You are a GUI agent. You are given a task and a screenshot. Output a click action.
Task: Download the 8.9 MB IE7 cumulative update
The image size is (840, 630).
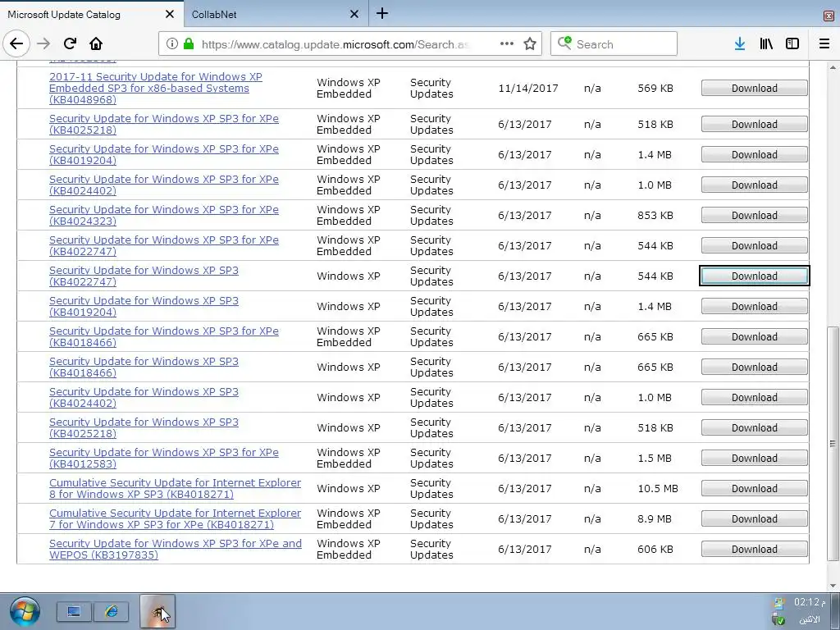point(755,518)
